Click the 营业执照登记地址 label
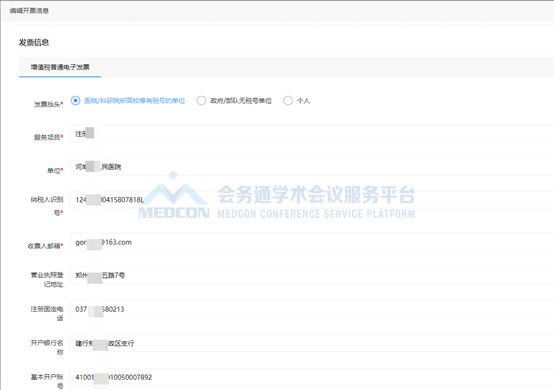This screenshot has width=554, height=390. pyautogui.click(x=47, y=279)
